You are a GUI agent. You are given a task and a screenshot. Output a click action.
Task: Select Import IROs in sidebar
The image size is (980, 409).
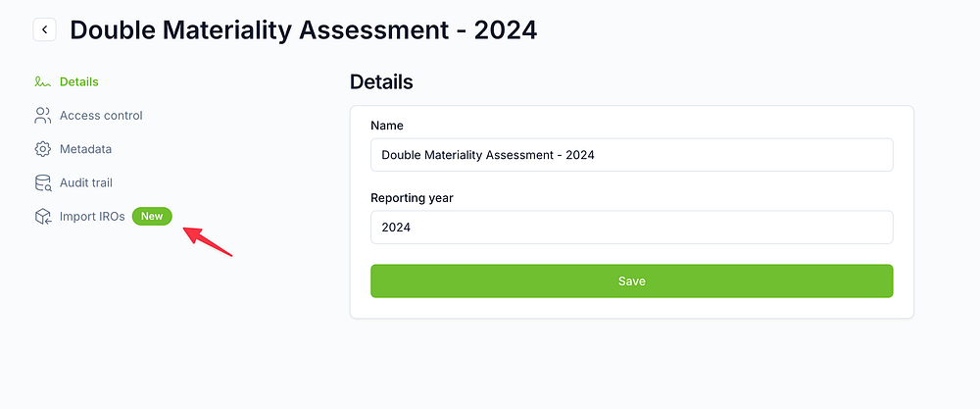click(x=92, y=217)
